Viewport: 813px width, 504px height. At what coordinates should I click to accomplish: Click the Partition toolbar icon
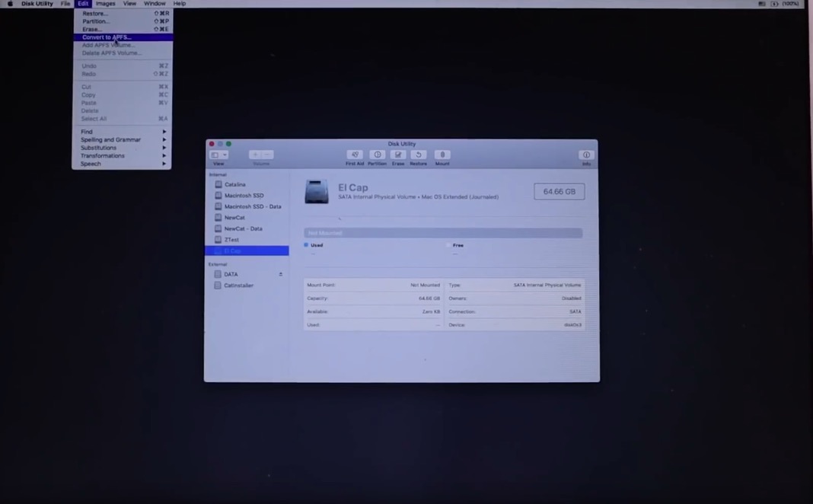coord(378,155)
